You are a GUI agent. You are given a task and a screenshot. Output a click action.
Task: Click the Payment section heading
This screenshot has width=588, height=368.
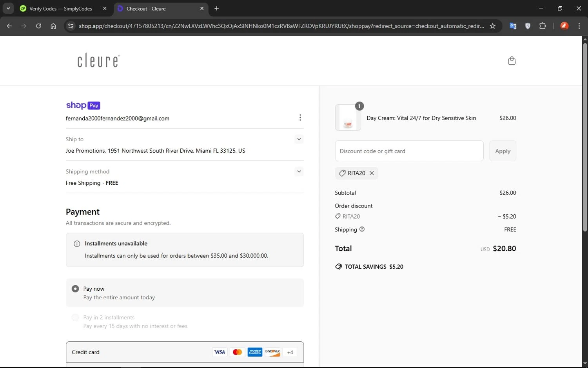click(83, 212)
